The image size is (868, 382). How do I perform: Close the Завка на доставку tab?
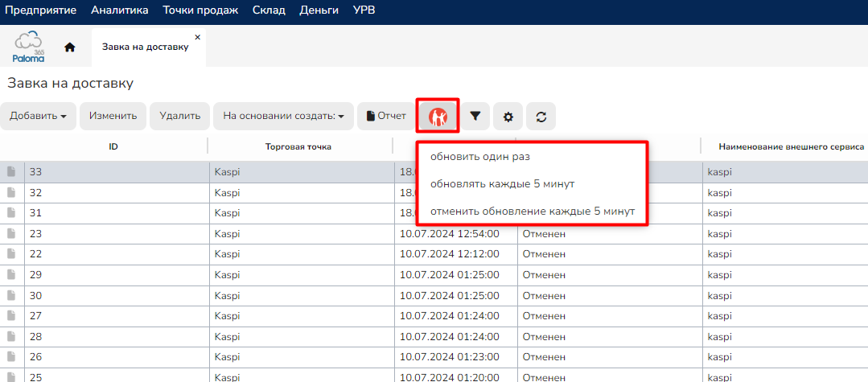tap(198, 37)
